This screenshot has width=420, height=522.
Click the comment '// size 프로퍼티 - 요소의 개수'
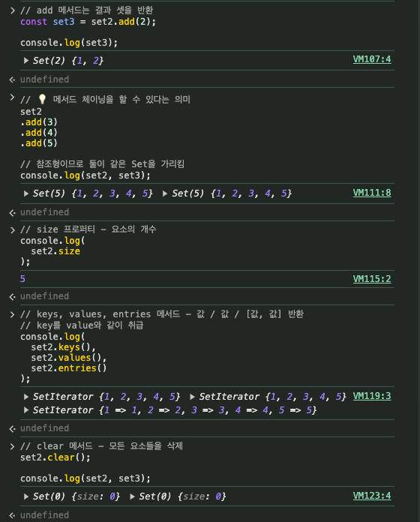coord(88,229)
